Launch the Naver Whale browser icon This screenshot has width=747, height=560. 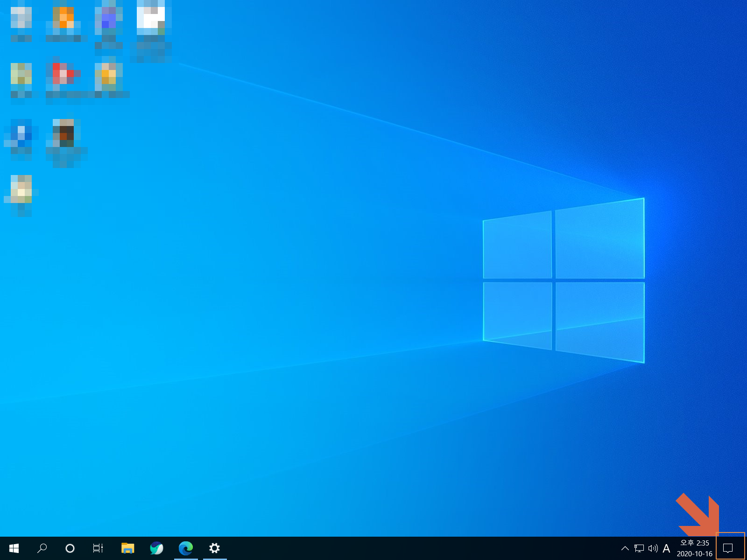point(156,548)
